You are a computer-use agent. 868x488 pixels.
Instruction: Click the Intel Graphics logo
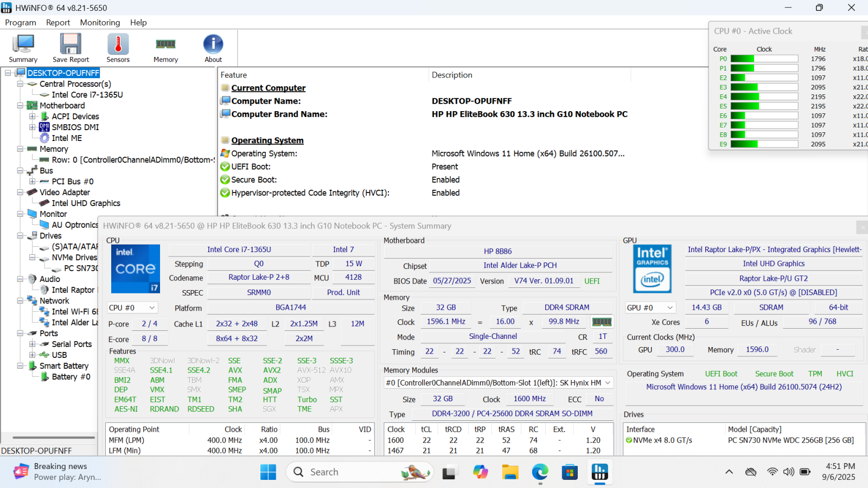pos(652,269)
